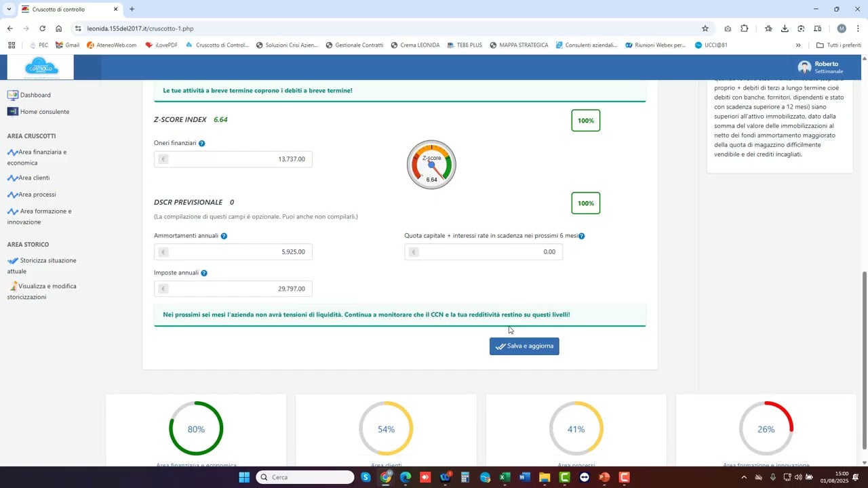This screenshot has width=868, height=488.
Task: Reload the page using the refresh icon
Action: coord(42,28)
